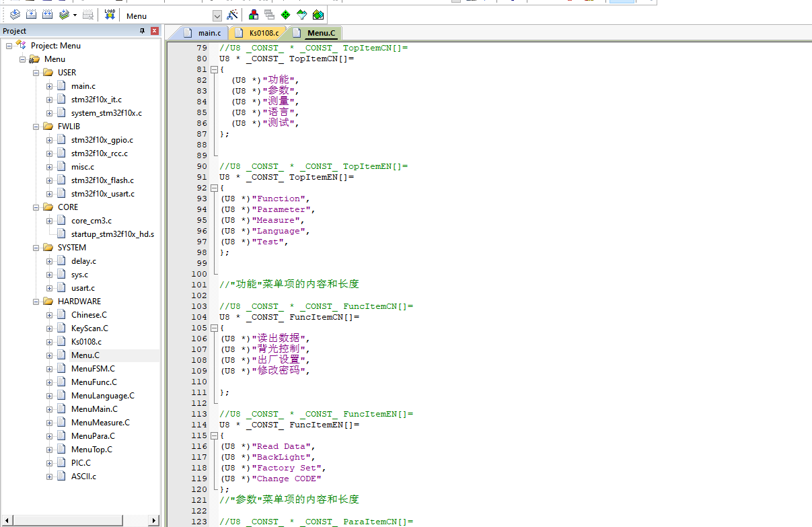The height and width of the screenshot is (527, 812).
Task: Select Chinese.C in the HARDWARE group
Action: point(89,315)
